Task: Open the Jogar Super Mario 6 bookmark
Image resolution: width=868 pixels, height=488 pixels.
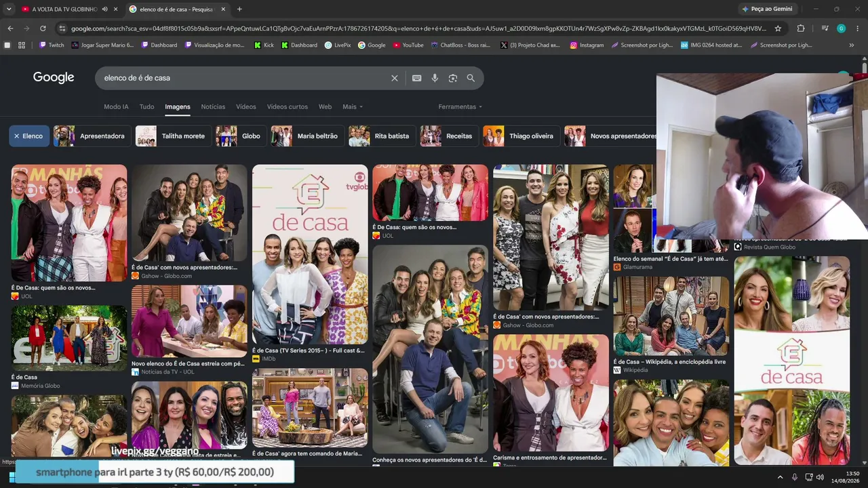Action: click(x=102, y=45)
